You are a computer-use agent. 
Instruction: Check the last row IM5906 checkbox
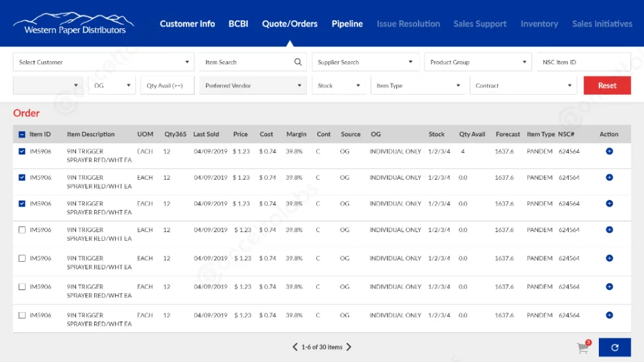22,315
